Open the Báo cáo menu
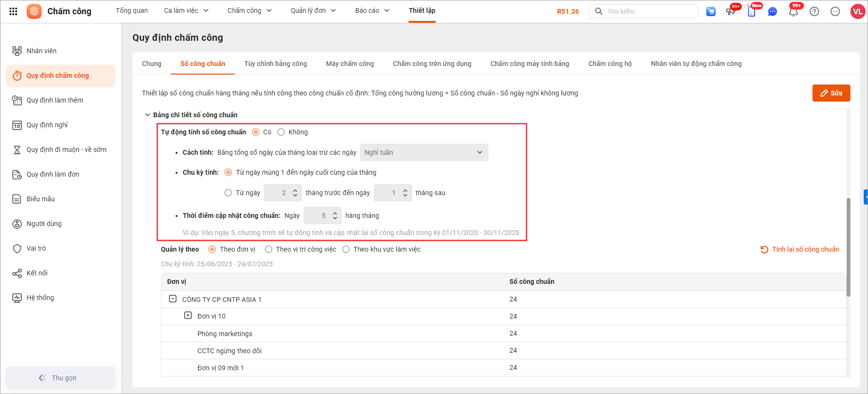Screen dimensions: 868x394 [372, 10]
